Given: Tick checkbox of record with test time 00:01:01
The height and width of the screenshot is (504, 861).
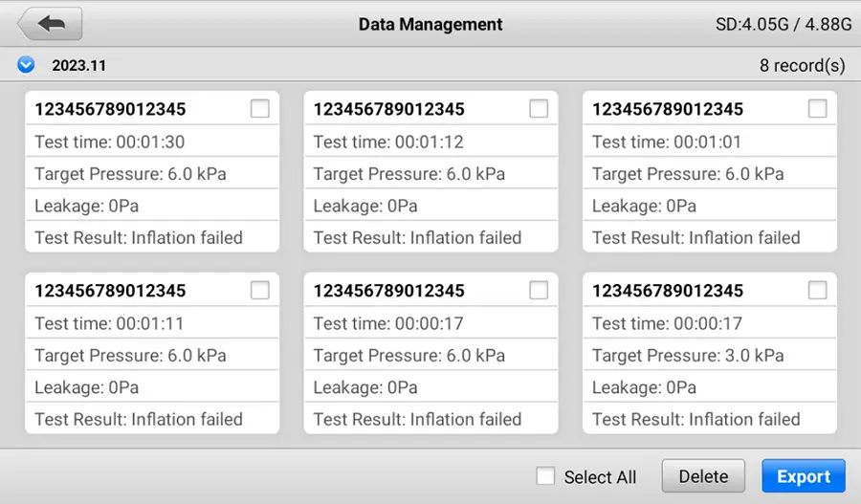Looking at the screenshot, I should [x=818, y=108].
